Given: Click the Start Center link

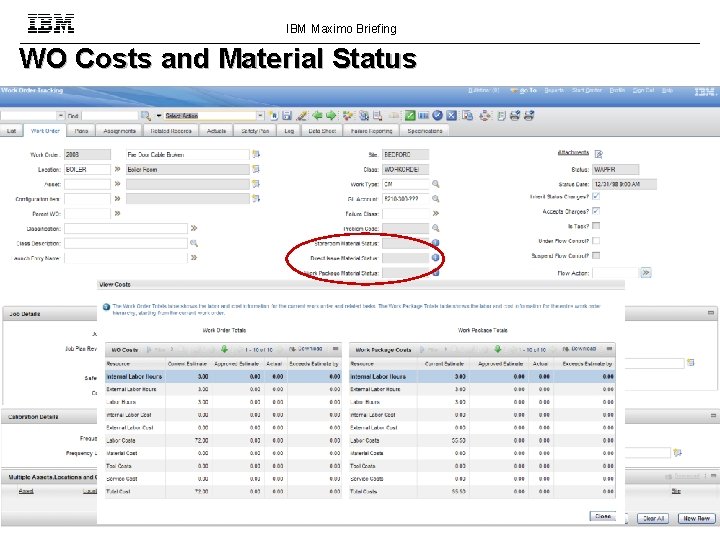Looking at the screenshot, I should 586,90.
